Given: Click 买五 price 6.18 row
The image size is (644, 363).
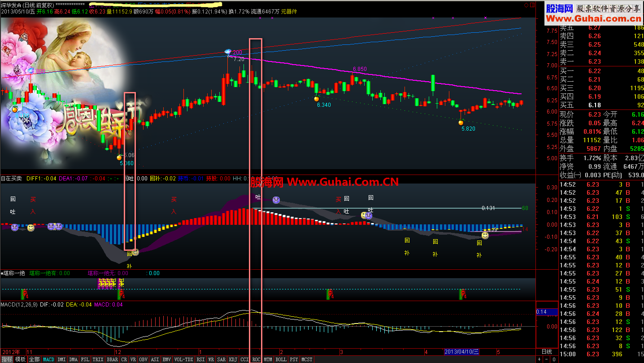Looking at the screenshot, I should pos(602,105).
